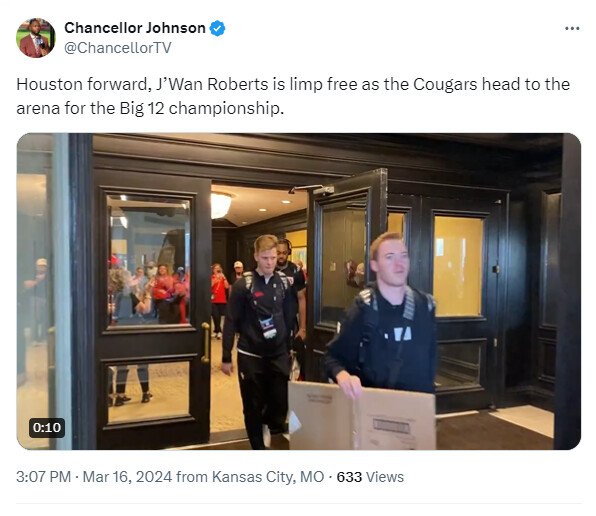Viewport: 596px width, 516px height.
Task: Click the 0:10 video duration badge
Action: click(47, 427)
